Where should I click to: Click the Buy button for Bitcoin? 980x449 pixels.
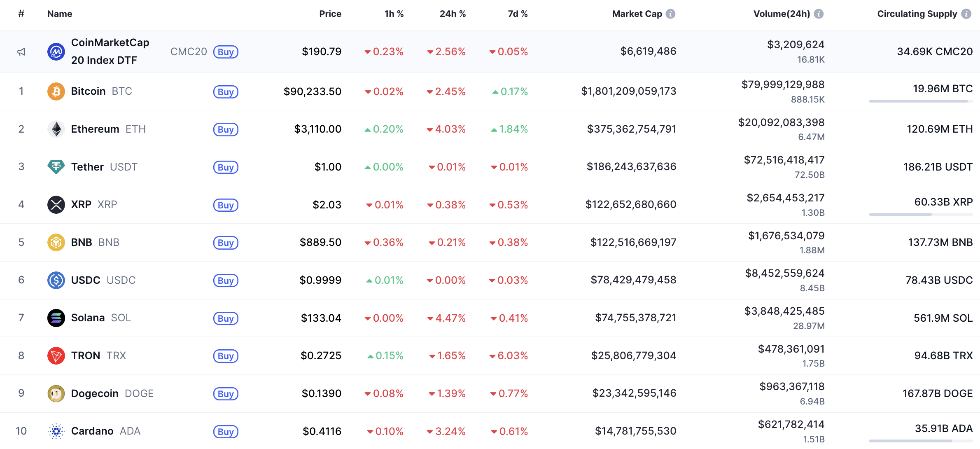pyautogui.click(x=226, y=92)
